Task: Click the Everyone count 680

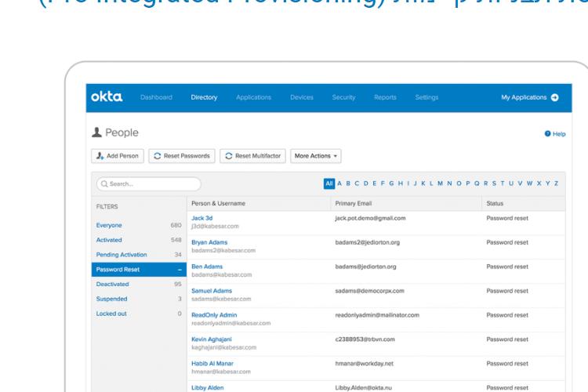Action: 176,225
